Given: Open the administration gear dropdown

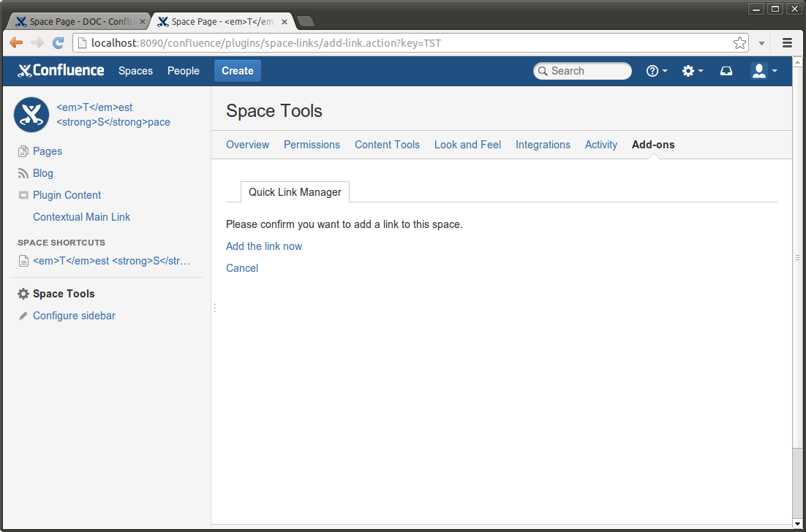Looking at the screenshot, I should pos(692,71).
